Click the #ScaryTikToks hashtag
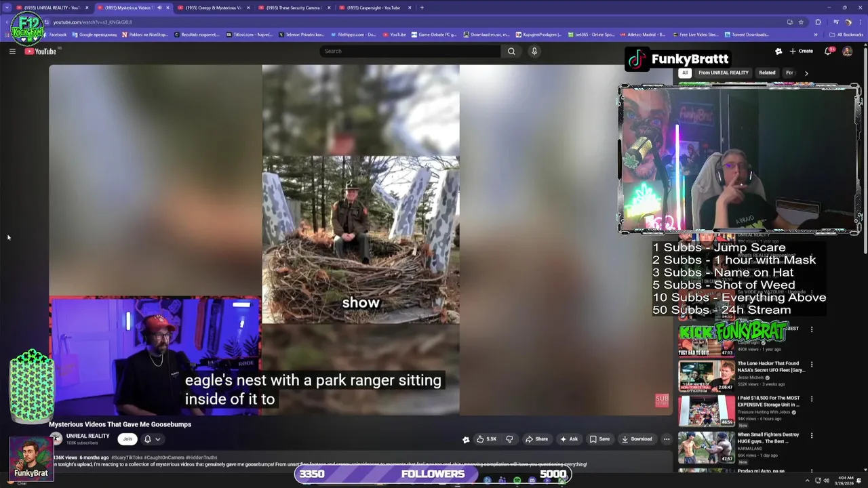868x488 pixels. point(127,457)
